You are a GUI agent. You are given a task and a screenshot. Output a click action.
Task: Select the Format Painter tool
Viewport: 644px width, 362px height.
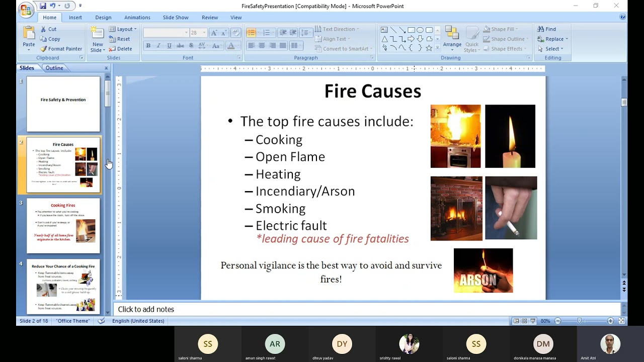(61, 48)
